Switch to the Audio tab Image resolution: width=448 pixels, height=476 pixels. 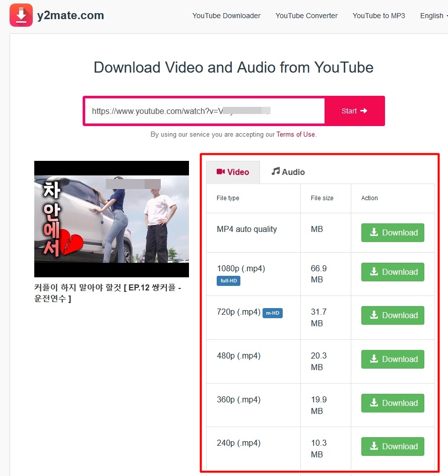[288, 172]
